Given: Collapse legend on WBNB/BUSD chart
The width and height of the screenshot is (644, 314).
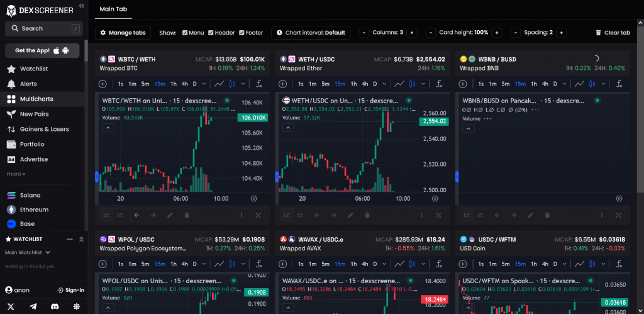Looking at the screenshot, I should [x=469, y=128].
